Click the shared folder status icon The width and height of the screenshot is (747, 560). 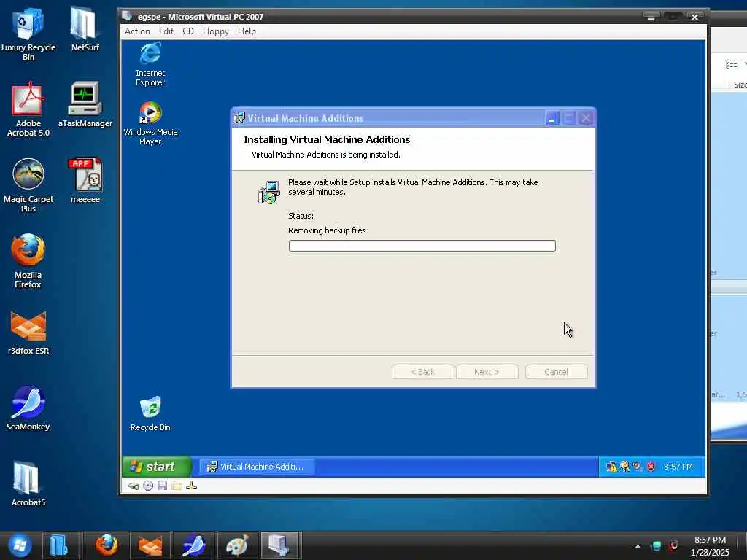coord(177,486)
